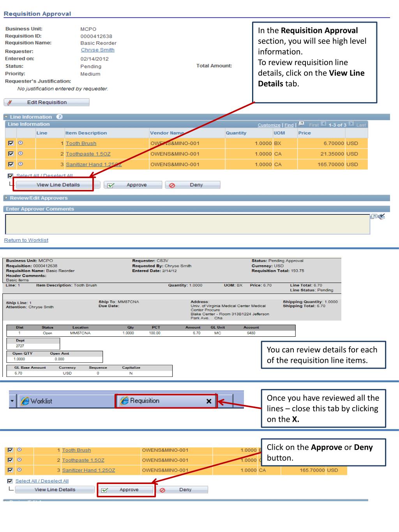Click the Quantity column header
The height and width of the screenshot is (532, 399).
pyautogui.click(x=236, y=133)
